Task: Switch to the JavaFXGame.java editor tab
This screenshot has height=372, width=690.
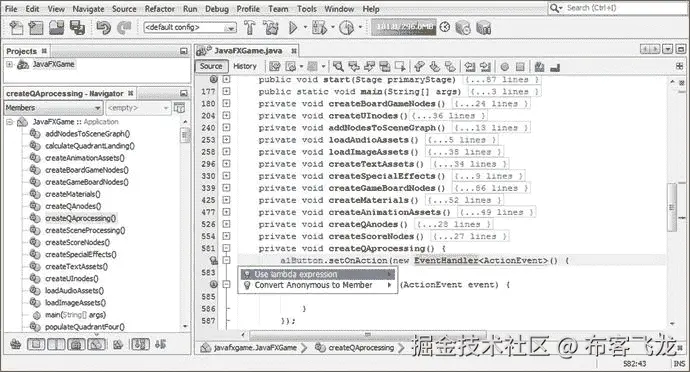Action: click(x=247, y=51)
